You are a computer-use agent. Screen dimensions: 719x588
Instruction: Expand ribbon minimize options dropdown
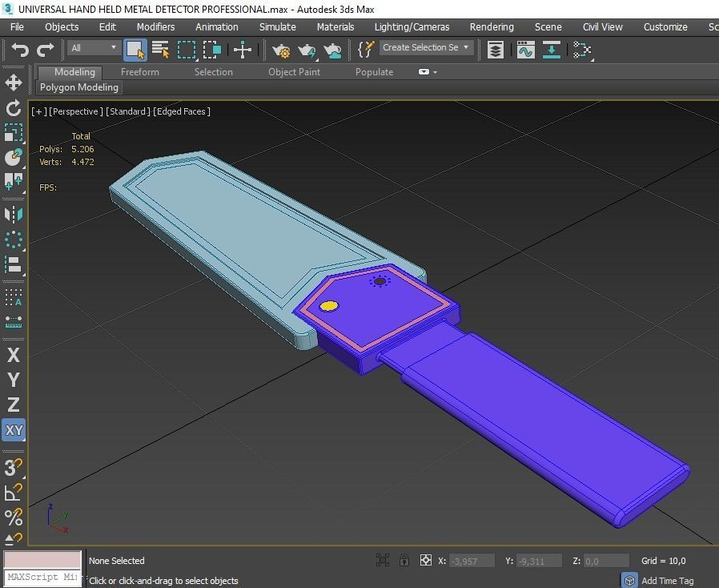pyautogui.click(x=428, y=72)
